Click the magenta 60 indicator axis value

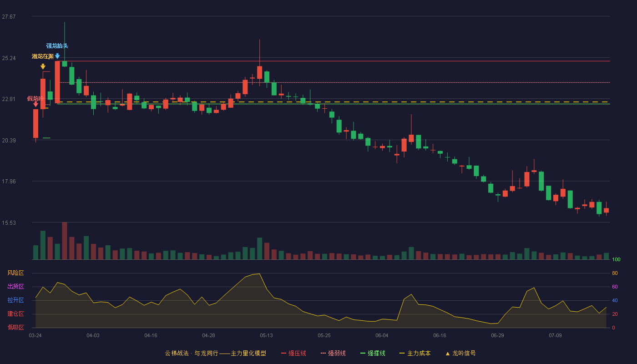(615, 287)
